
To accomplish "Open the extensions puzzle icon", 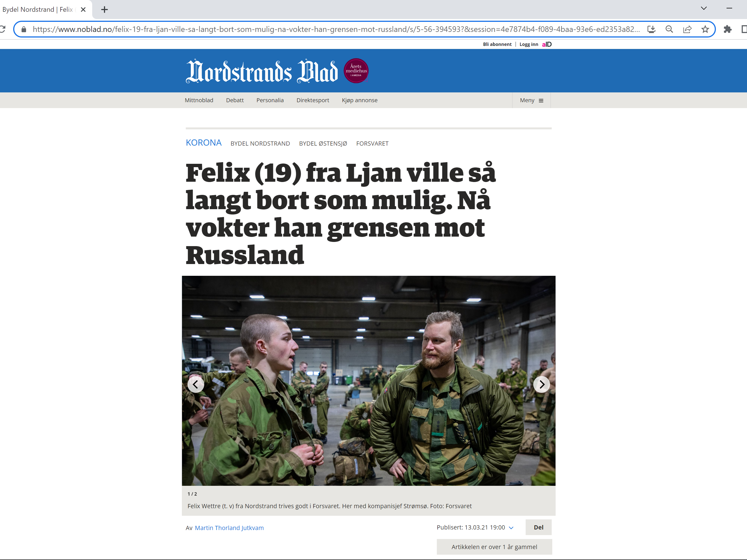I will [x=727, y=29].
